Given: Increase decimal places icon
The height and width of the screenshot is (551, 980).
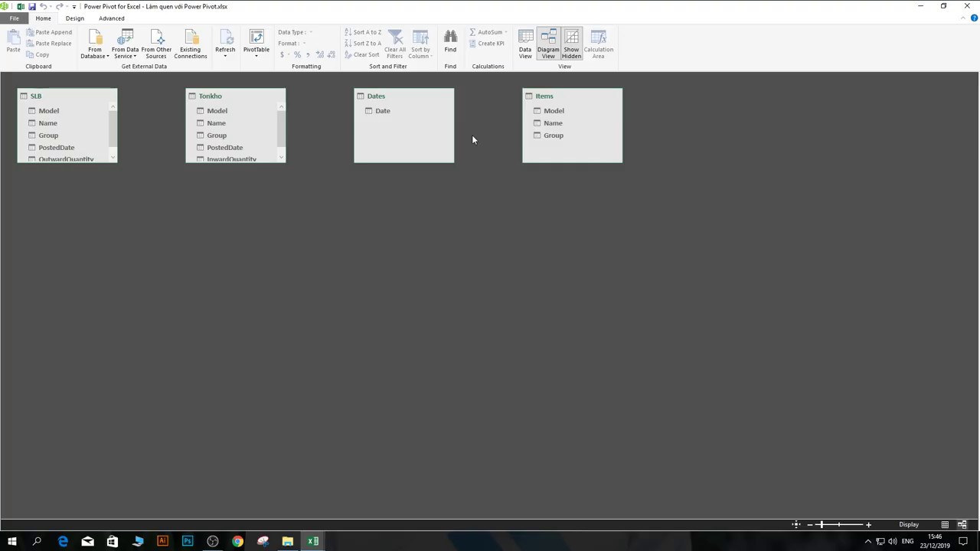Looking at the screenshot, I should click(319, 55).
